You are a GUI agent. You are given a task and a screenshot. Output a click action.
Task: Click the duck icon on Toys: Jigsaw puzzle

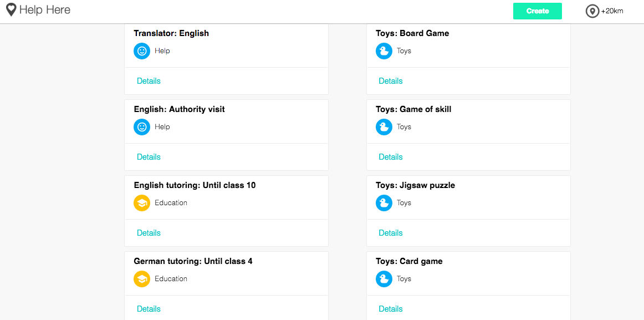(384, 203)
